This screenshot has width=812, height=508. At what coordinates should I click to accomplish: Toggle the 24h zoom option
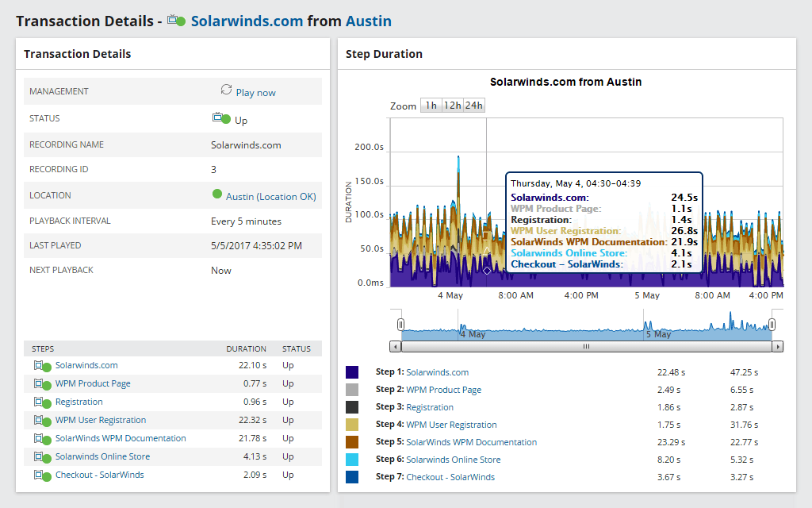[473, 105]
